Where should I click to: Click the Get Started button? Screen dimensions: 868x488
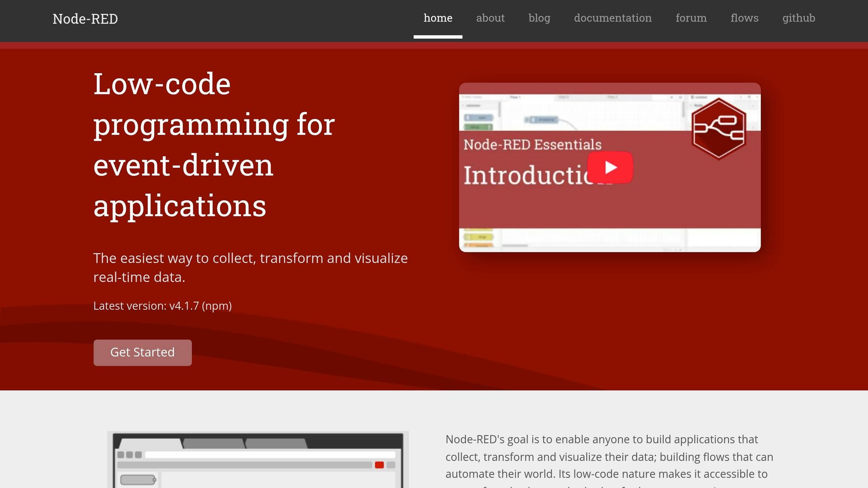[142, 352]
